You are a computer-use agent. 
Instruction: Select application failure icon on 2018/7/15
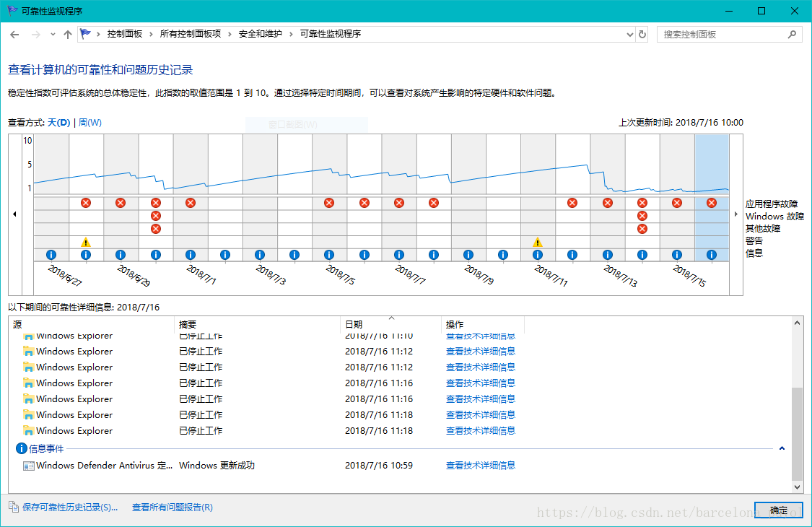677,203
